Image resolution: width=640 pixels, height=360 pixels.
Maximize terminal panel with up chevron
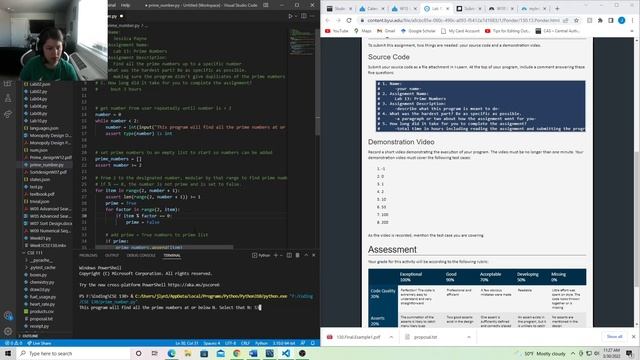tap(306, 255)
